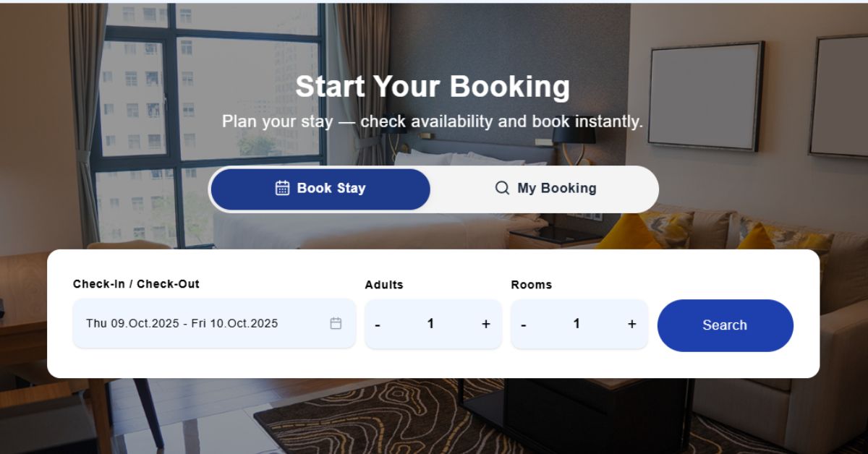The image size is (868, 454).
Task: Tap the calendar glyph beside Book Stay label
Action: pyautogui.click(x=281, y=188)
